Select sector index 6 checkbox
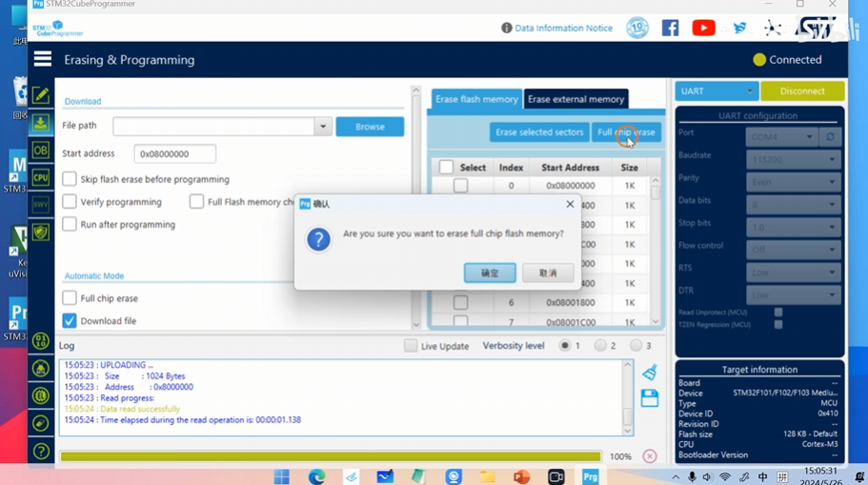The image size is (868, 485). (460, 302)
